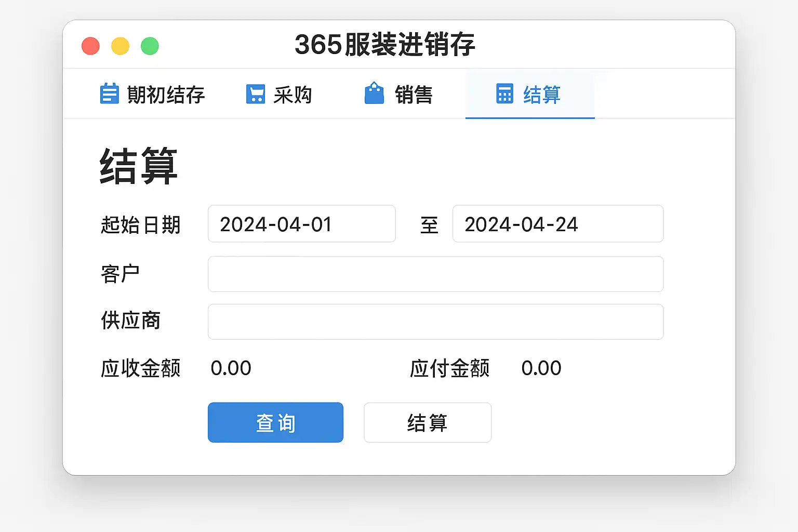798x532 pixels.
Task: Click the 应付金额 value 0.00
Action: 541,368
